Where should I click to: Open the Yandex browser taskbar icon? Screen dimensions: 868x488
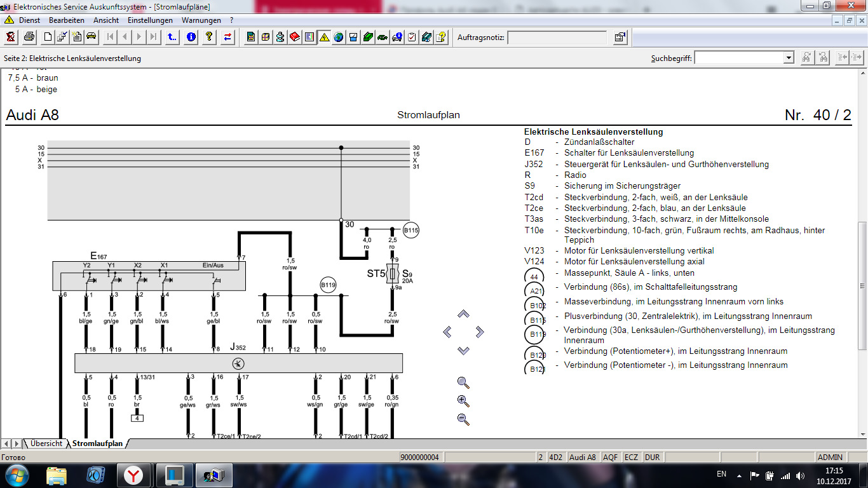coord(133,475)
